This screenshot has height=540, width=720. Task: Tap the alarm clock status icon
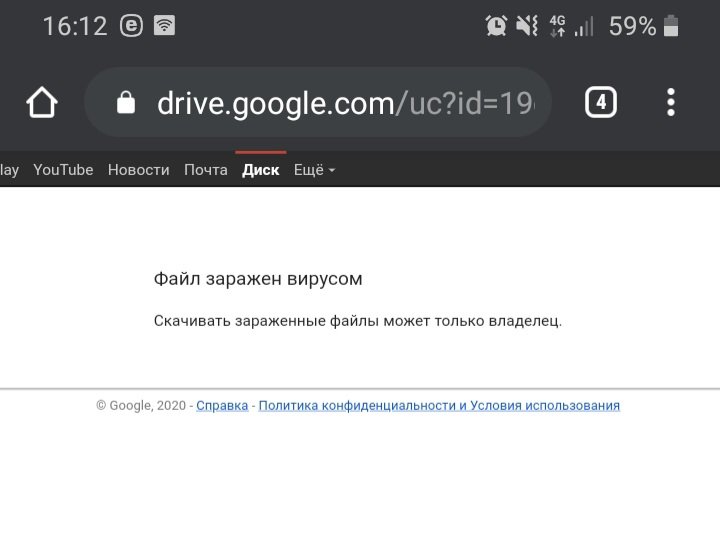[496, 26]
